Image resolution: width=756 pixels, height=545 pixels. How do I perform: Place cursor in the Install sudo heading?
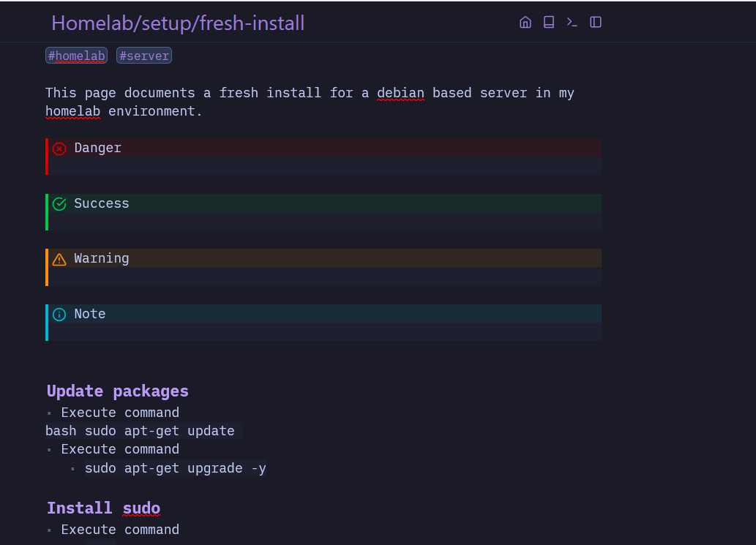103,508
